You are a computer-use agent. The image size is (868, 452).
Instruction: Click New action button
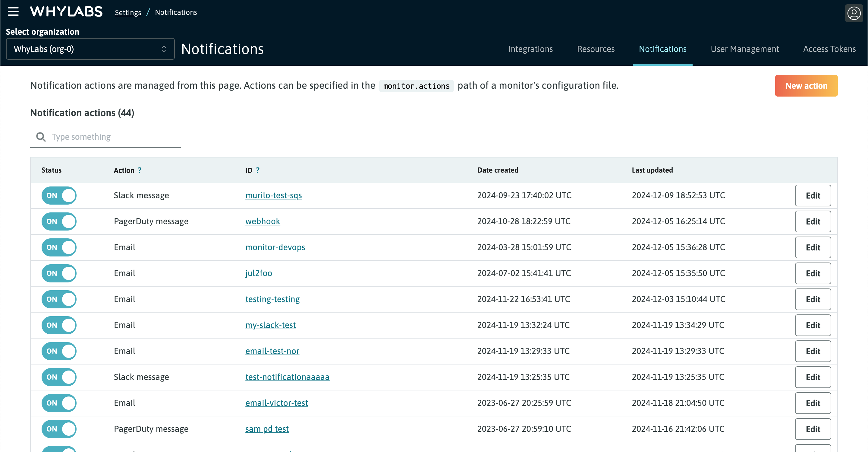[806, 85]
